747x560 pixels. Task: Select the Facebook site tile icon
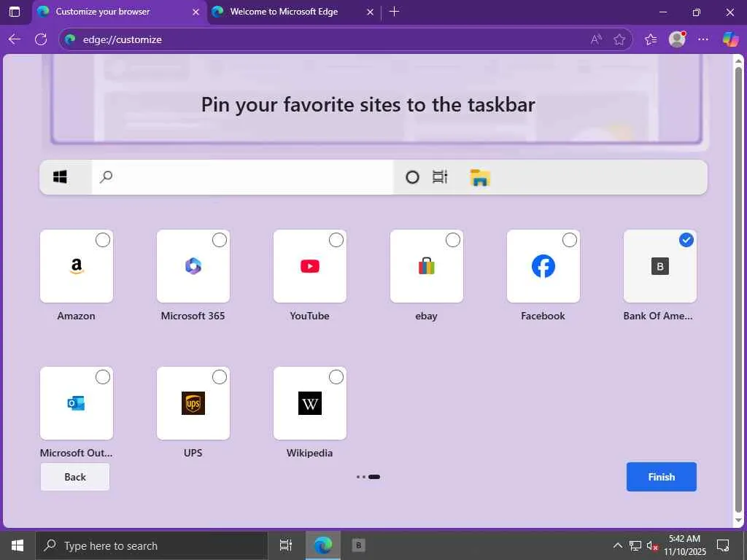click(x=543, y=265)
